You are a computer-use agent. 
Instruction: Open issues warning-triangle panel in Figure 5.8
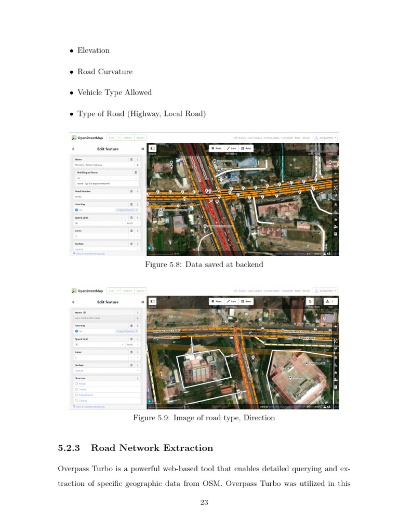(336, 220)
